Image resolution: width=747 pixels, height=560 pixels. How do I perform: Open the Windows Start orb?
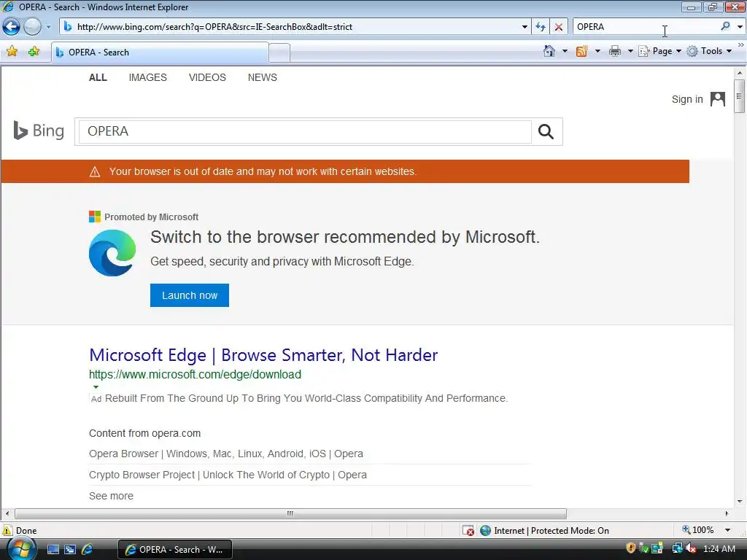pyautogui.click(x=22, y=549)
